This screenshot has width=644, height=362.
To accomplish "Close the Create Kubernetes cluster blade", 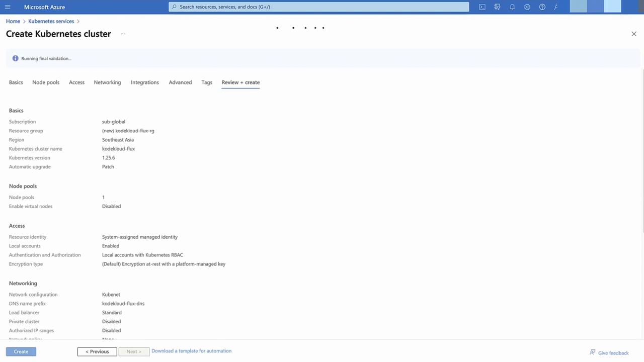I will coord(634,34).
